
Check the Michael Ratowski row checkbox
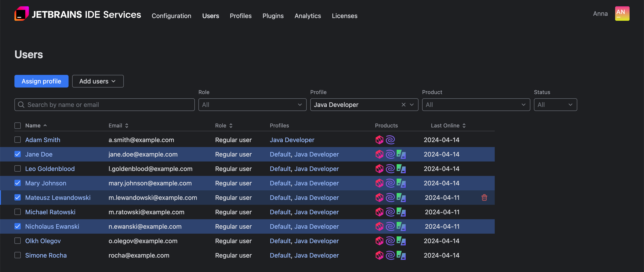click(18, 212)
